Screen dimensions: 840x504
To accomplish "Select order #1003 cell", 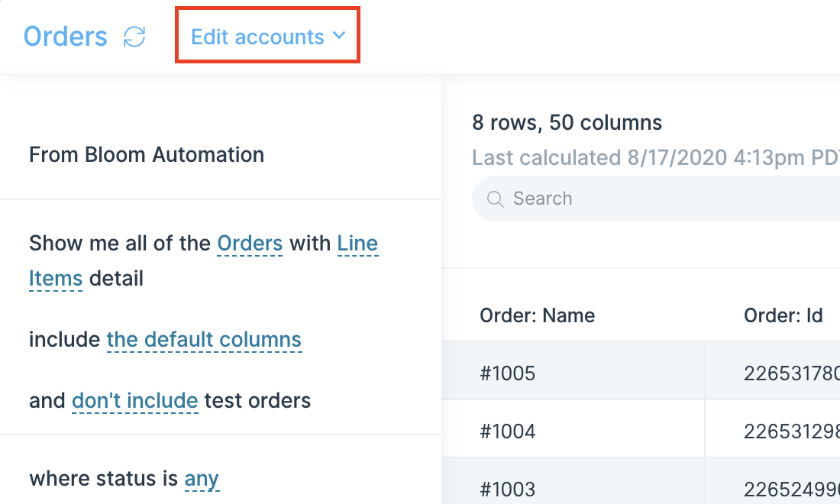I will point(573,481).
